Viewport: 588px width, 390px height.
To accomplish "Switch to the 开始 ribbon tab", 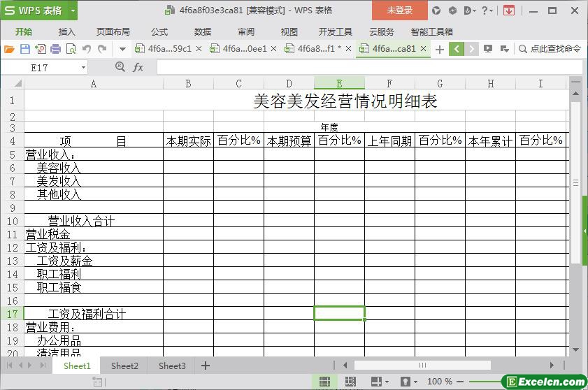I will (24, 32).
